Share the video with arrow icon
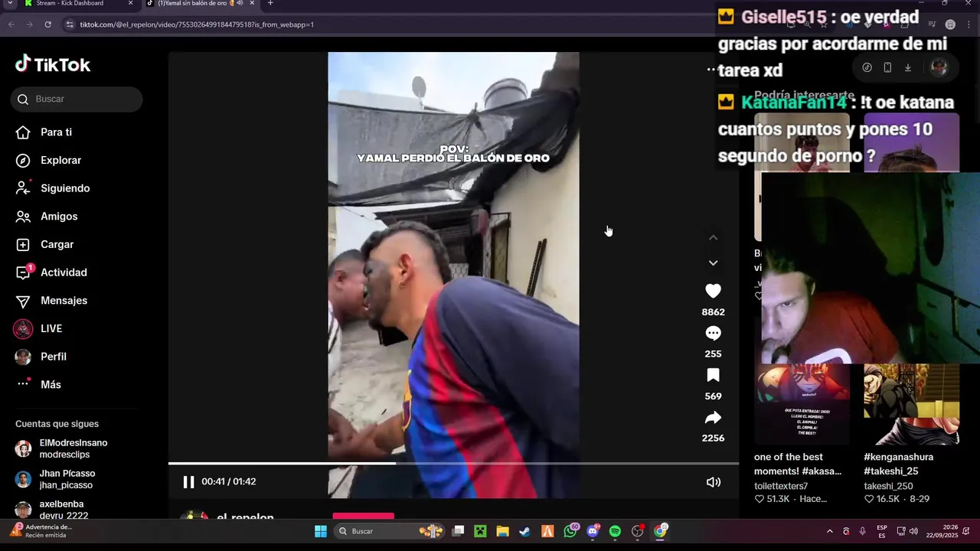The width and height of the screenshot is (980, 551). point(713,417)
